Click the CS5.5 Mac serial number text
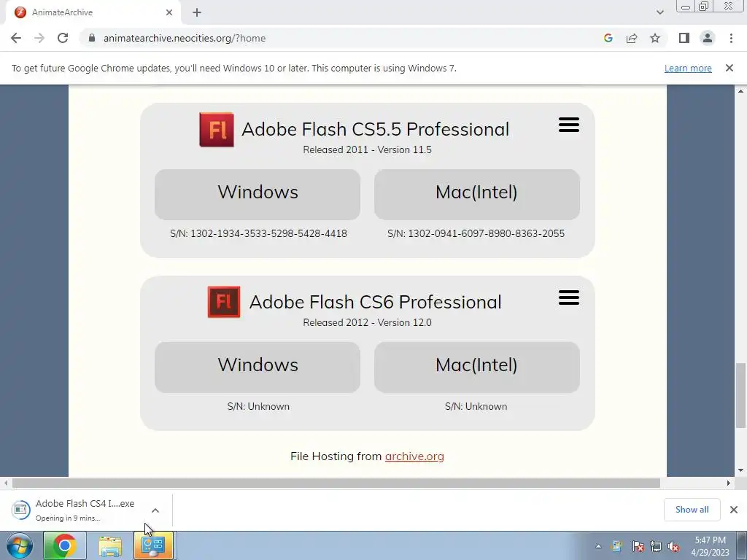Viewport: 747px width, 560px height. pos(476,233)
